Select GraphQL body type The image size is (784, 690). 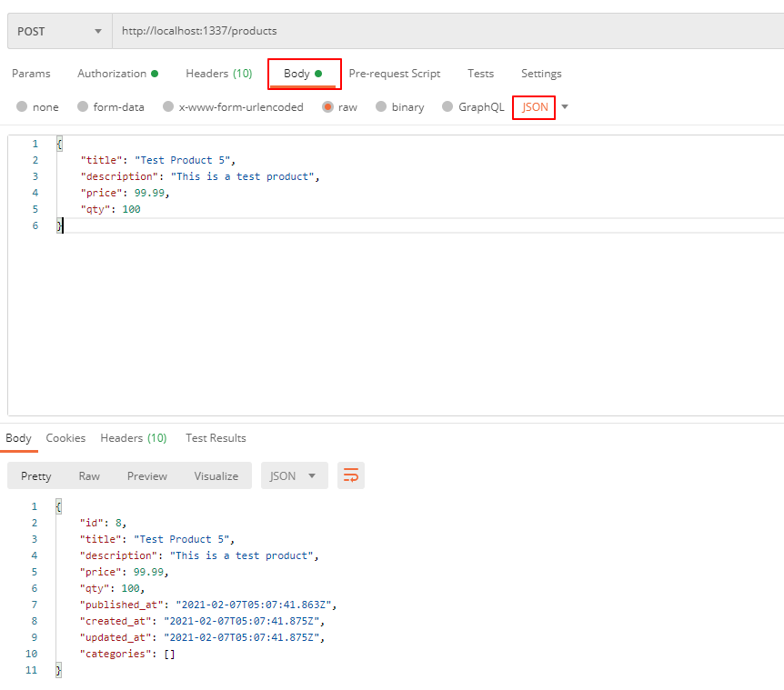click(447, 107)
